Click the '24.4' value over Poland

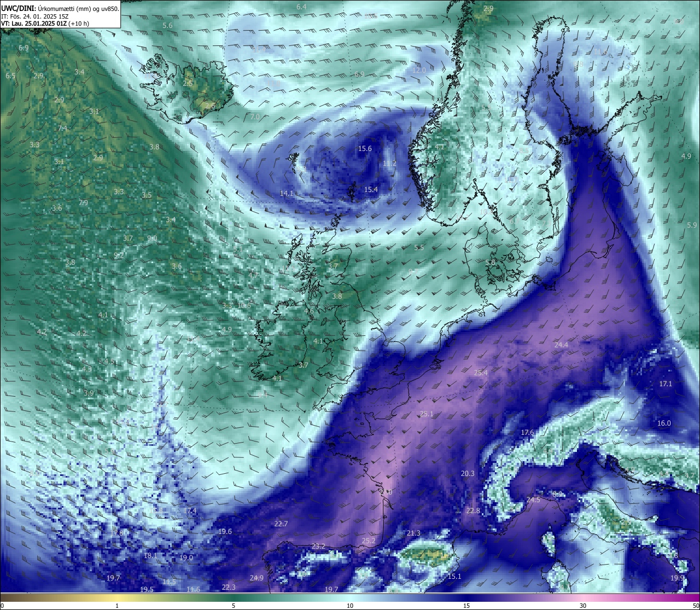click(x=561, y=345)
